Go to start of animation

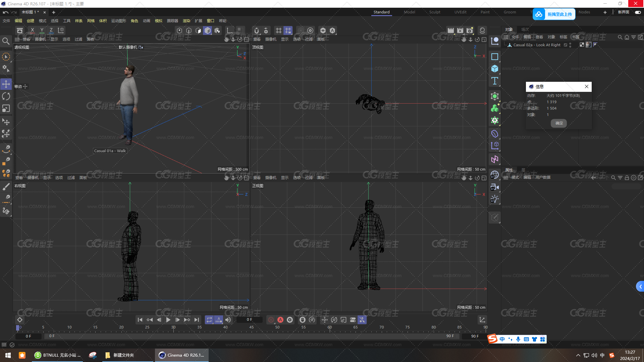pos(140,320)
